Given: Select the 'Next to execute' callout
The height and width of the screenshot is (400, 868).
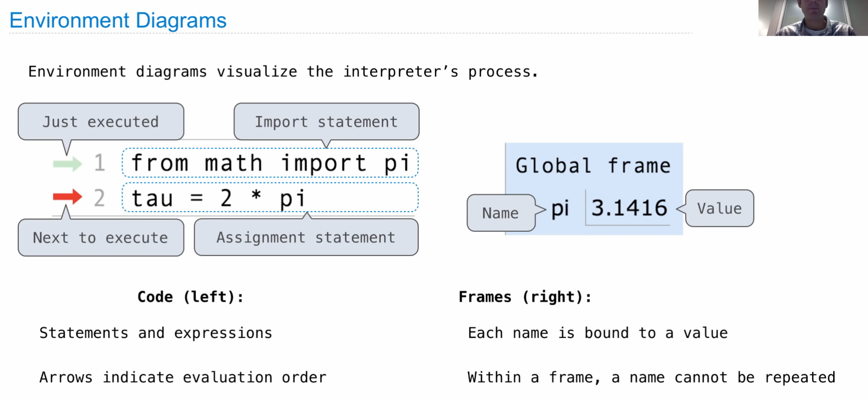Looking at the screenshot, I should pyautogui.click(x=101, y=237).
